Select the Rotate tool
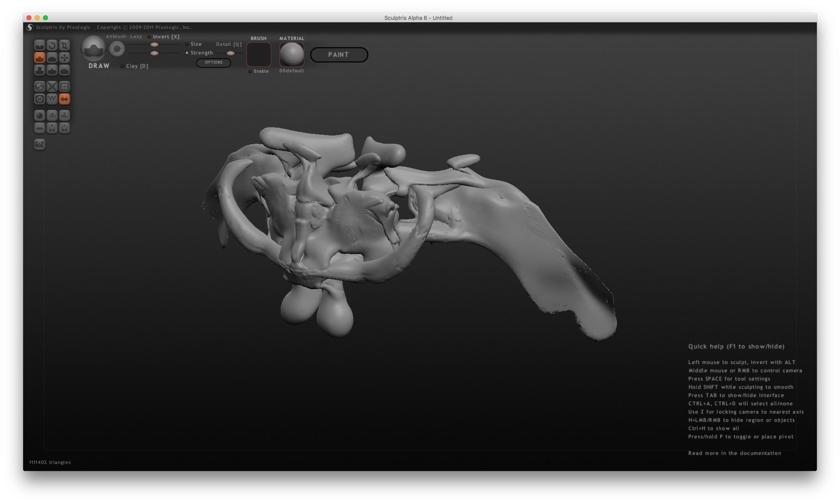This screenshot has height=504, width=840. pyautogui.click(x=52, y=45)
